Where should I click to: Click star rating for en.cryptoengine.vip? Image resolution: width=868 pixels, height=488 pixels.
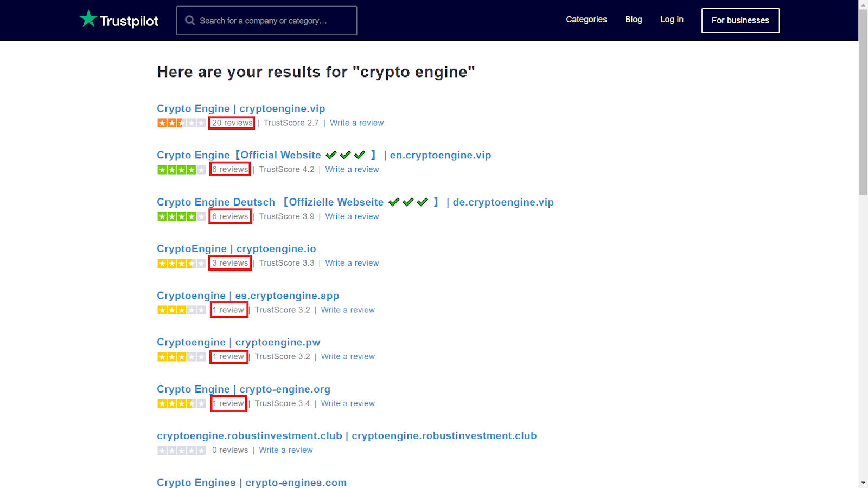(182, 170)
